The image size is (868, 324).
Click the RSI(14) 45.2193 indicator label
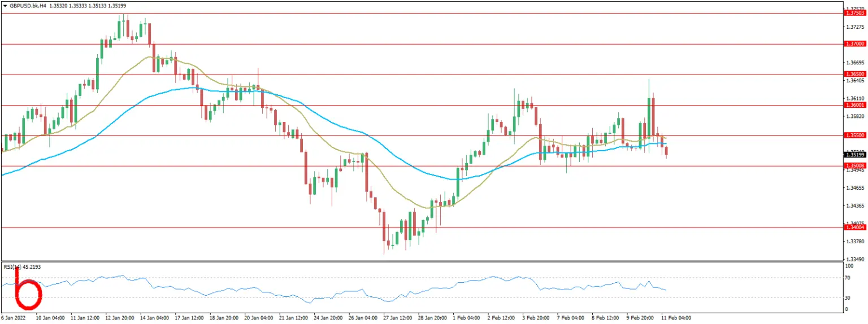coord(22,266)
